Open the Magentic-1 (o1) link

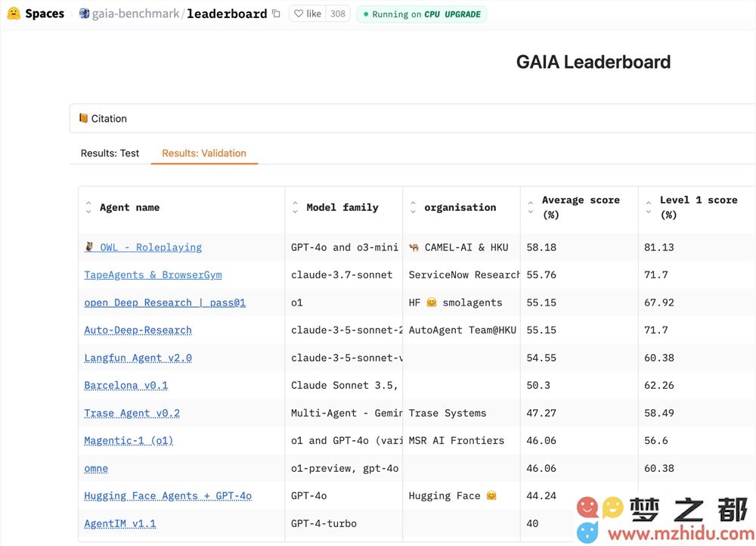129,441
